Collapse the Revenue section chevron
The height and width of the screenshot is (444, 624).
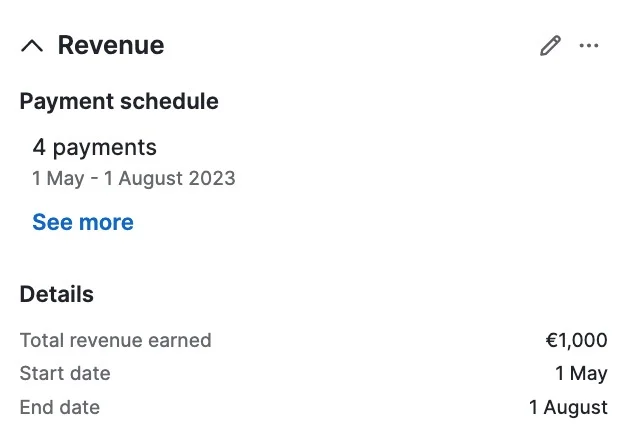[32, 46]
